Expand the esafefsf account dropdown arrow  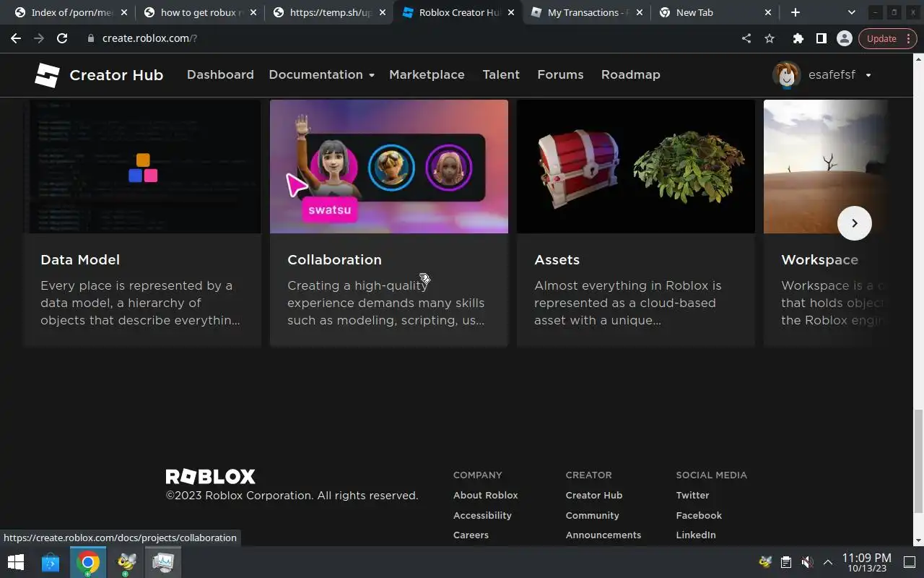tap(868, 75)
